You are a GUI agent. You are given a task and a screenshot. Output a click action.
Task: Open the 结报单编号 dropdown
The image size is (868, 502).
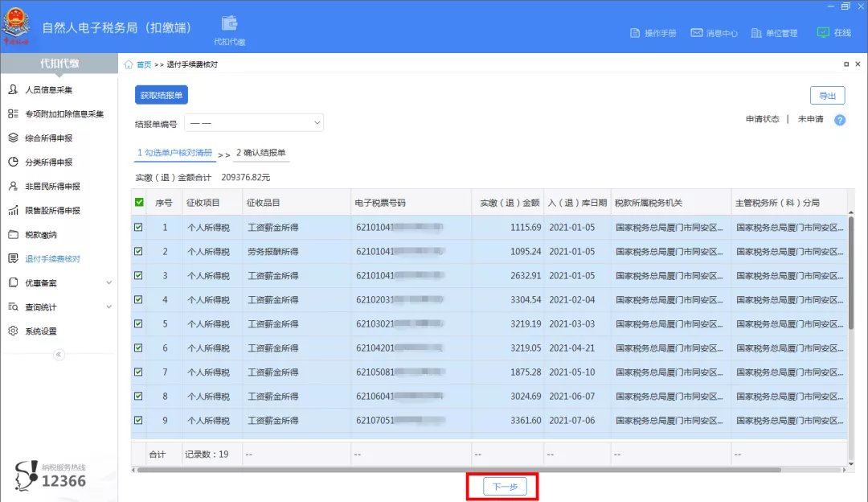click(254, 122)
